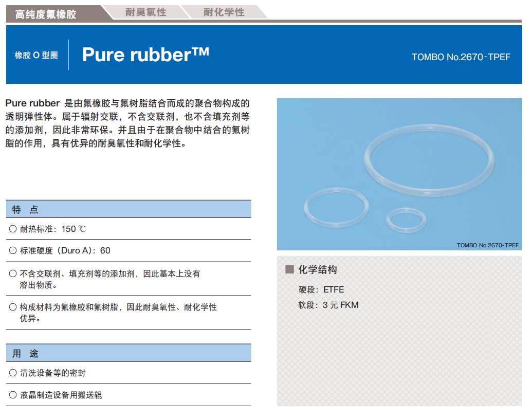Click the 橡胶 O 型圈 label
532x420 pixels.
pyautogui.click(x=36, y=56)
